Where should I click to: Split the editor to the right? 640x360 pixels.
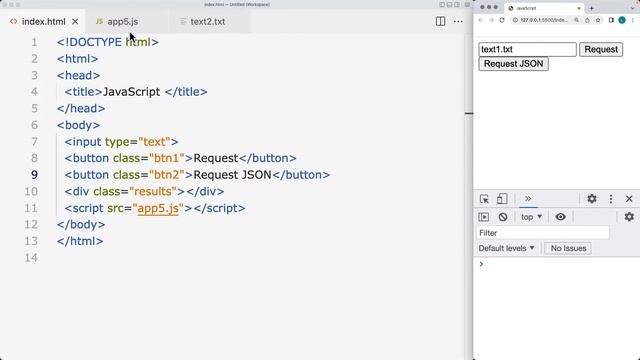(x=440, y=21)
